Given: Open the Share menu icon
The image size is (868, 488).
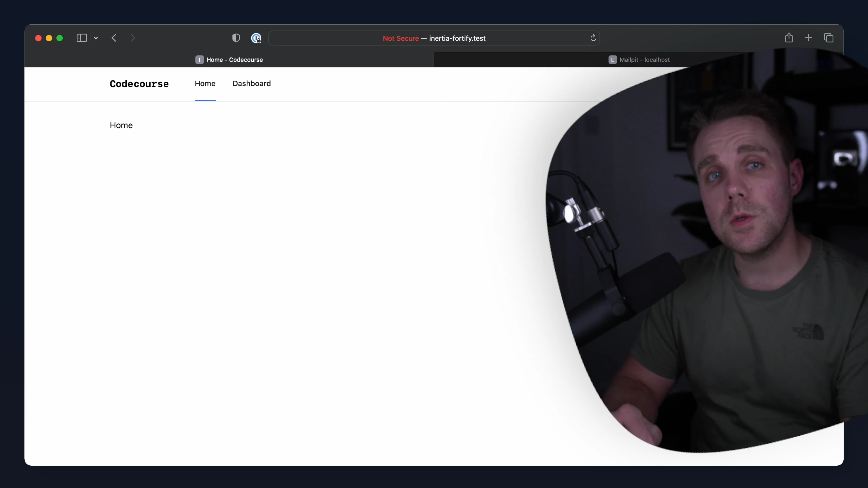Looking at the screenshot, I should point(788,38).
